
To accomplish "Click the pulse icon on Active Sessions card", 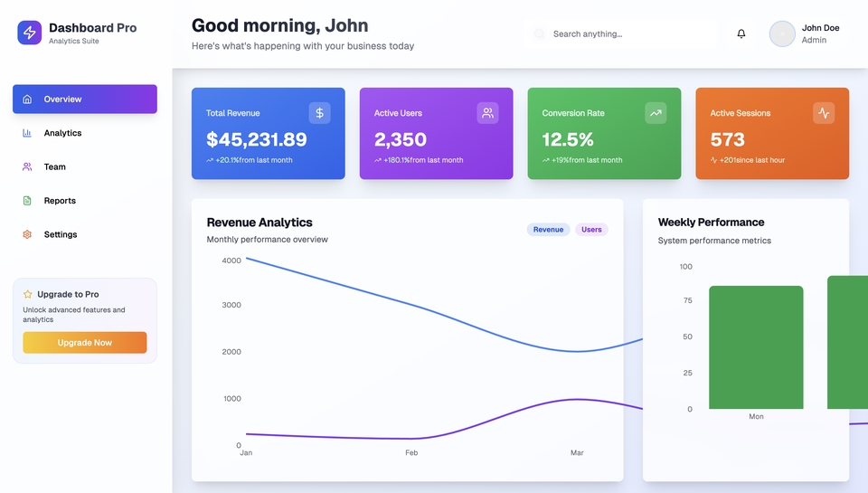I will coord(823,113).
